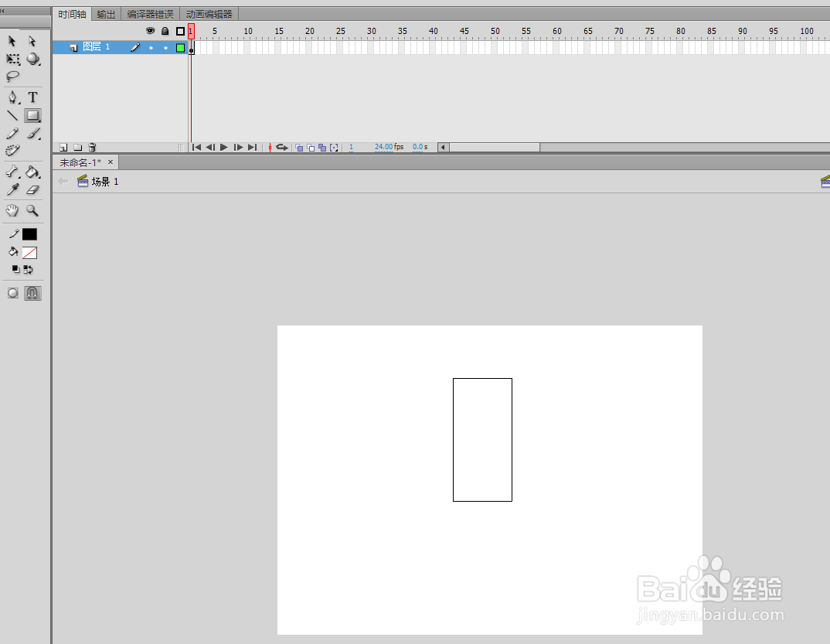830x644 pixels.
Task: Select the Paint Bucket tool
Action: (x=32, y=171)
